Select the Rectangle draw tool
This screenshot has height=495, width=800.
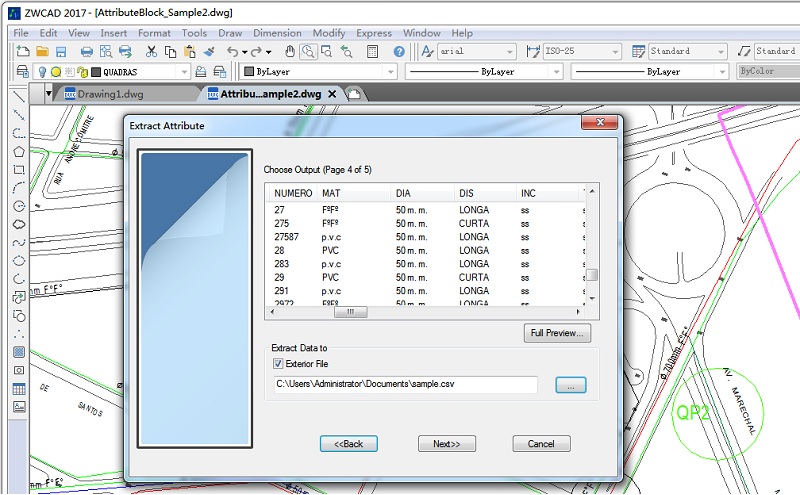(19, 169)
